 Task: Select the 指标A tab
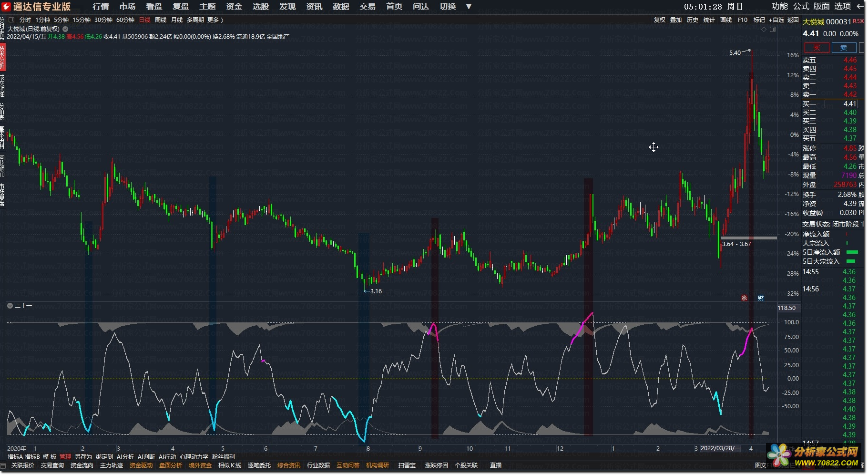point(15,457)
